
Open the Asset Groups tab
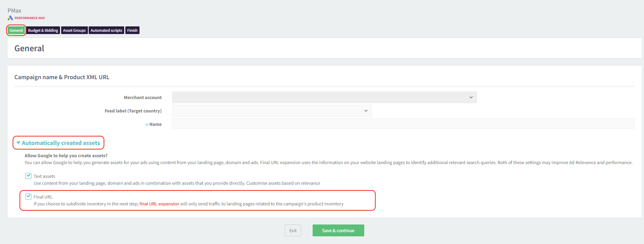[x=74, y=31]
